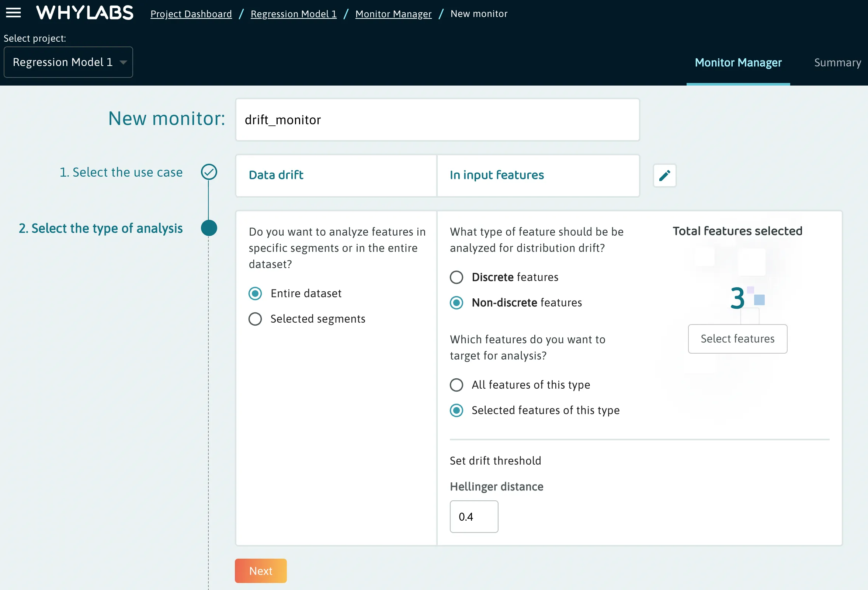Open the Monitor Manager tab
This screenshot has height=590, width=868.
(737, 62)
